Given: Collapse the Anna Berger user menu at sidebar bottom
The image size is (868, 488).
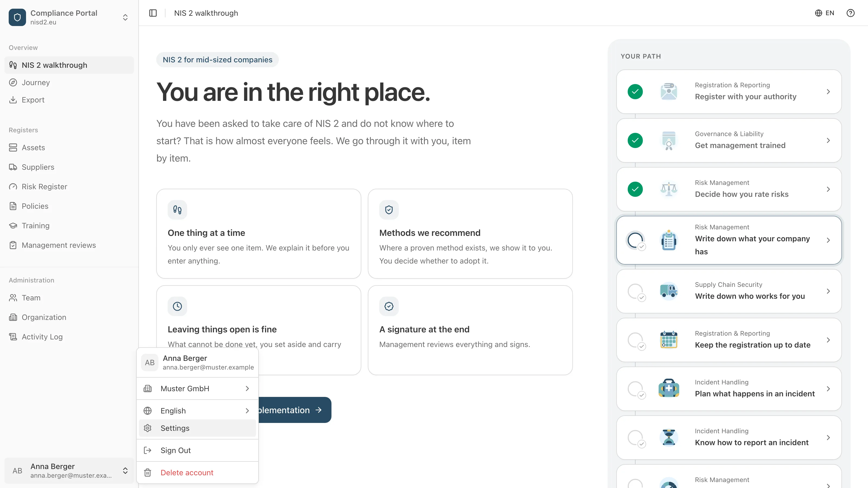Looking at the screenshot, I should [69, 470].
